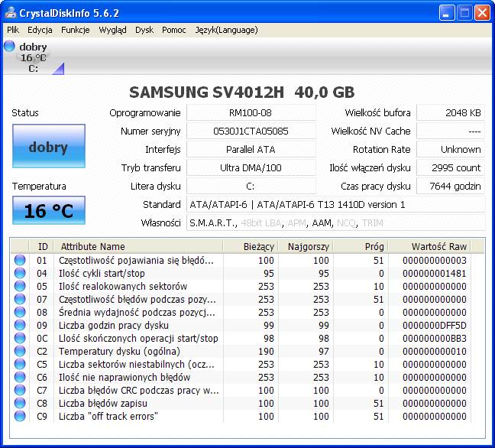Close the CrystalDiskInfo window
The height and width of the screenshot is (448, 495).
click(482, 13)
